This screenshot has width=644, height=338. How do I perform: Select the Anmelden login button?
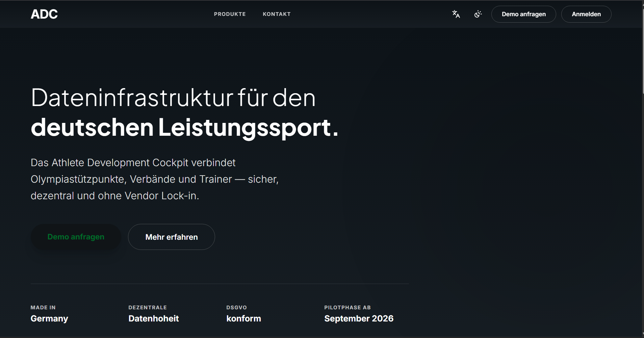(586, 14)
